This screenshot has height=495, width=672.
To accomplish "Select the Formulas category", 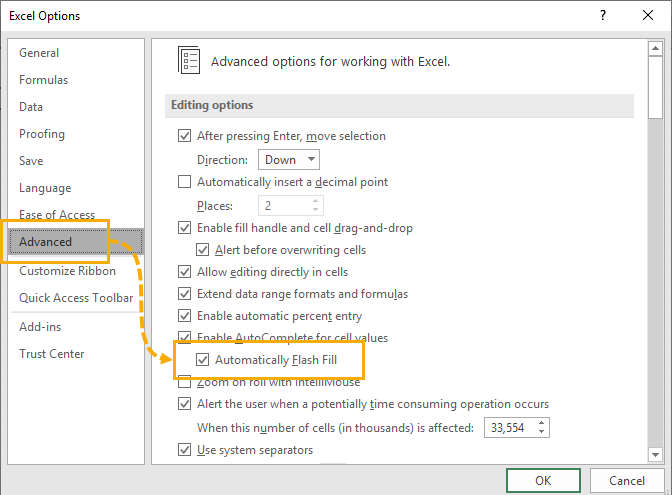I will coord(44,80).
